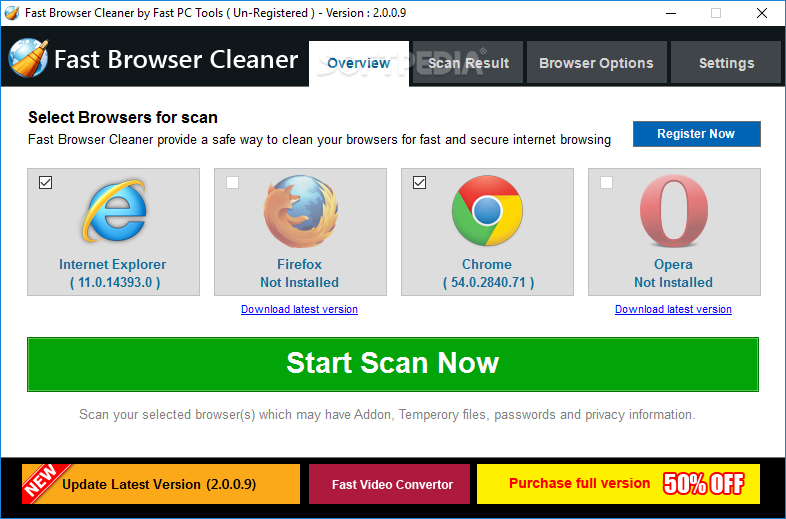Minimize the Fast Browser Cleaner window

pos(671,13)
